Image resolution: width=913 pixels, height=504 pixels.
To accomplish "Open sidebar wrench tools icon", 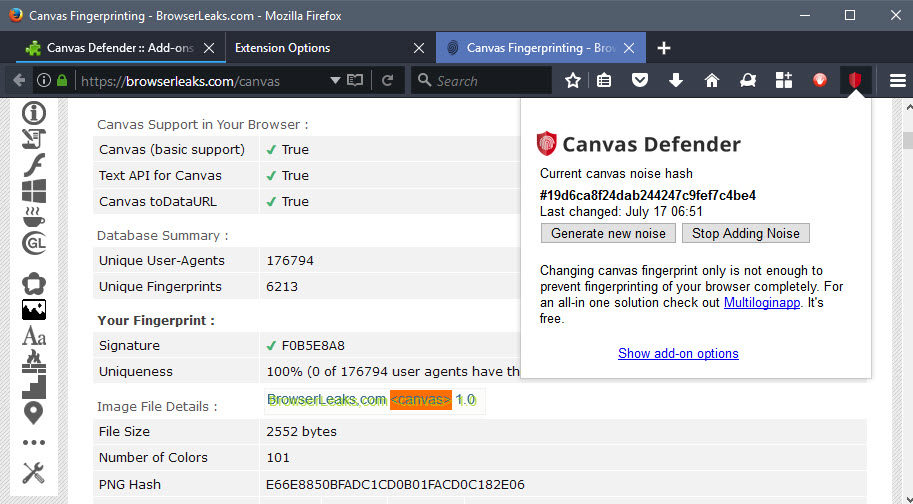I will point(34,473).
